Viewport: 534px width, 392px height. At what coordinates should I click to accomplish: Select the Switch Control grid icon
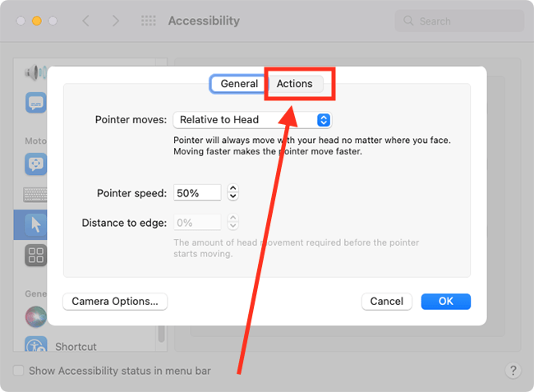[x=35, y=255]
